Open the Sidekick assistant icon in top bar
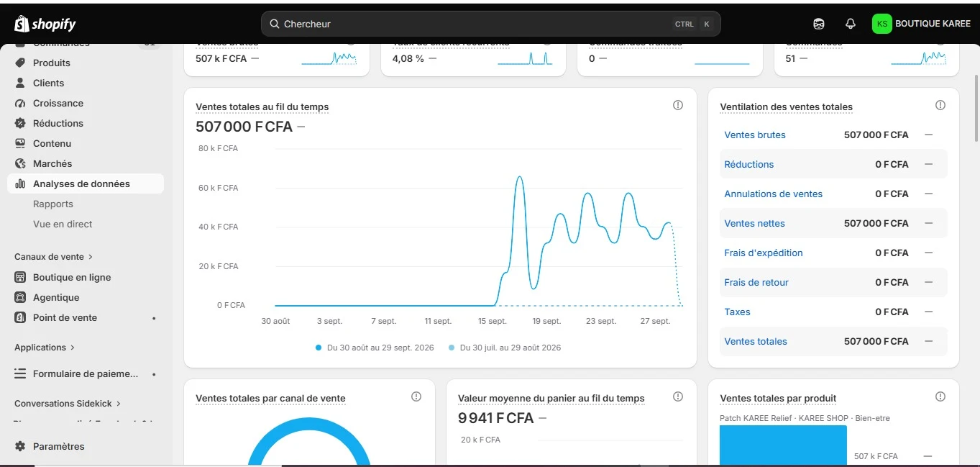 click(x=819, y=24)
